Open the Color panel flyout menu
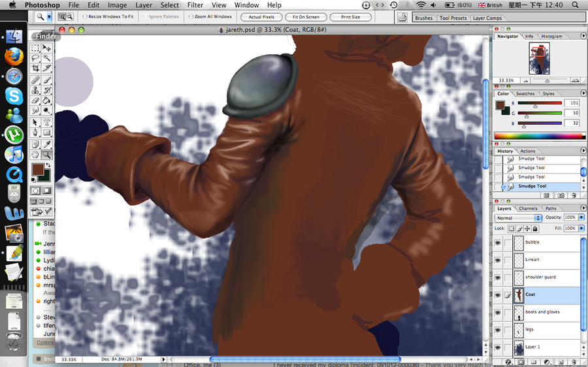This screenshot has width=588, height=367. (583, 93)
